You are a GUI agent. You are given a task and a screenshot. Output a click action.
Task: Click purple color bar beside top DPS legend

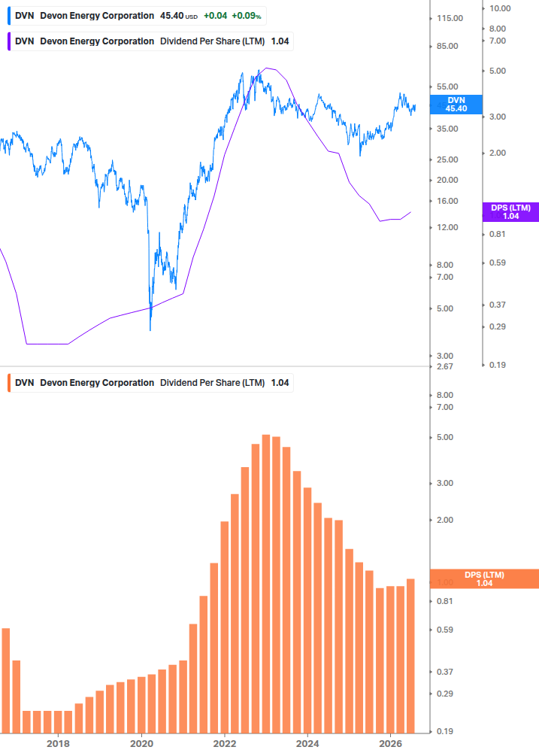coord(9,41)
